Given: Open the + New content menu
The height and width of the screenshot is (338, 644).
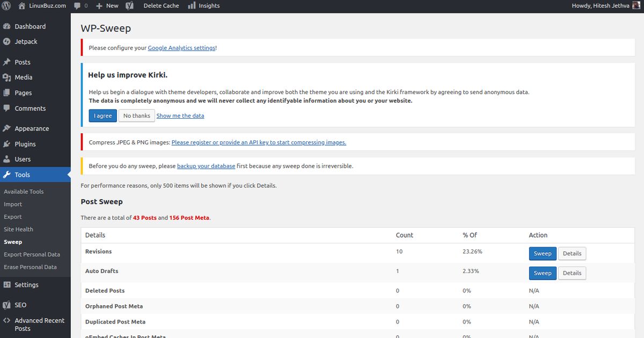Looking at the screenshot, I should point(107,6).
